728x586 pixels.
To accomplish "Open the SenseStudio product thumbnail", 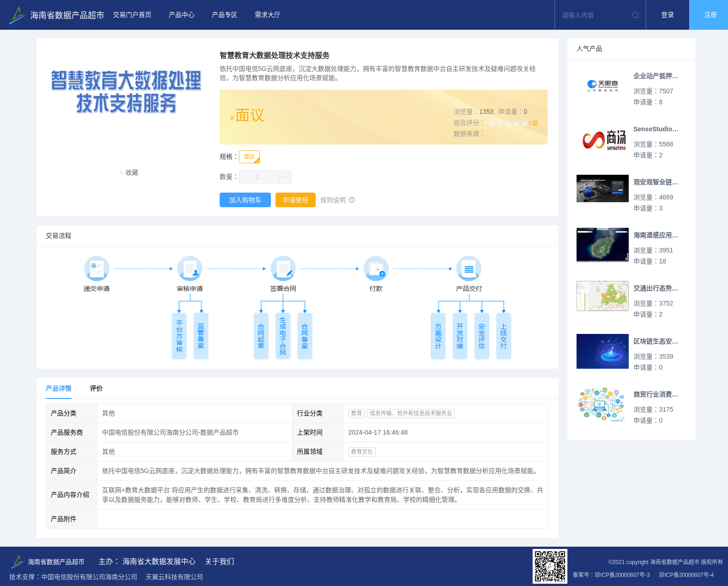I will tap(603, 139).
